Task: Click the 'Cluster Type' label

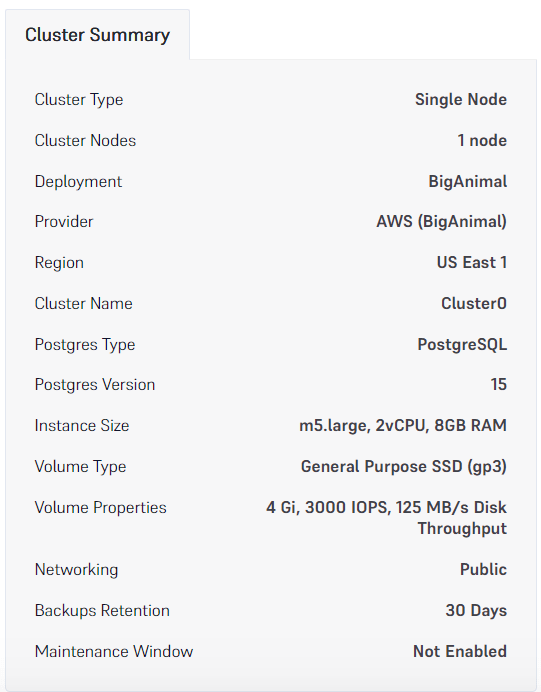Action: [x=79, y=100]
